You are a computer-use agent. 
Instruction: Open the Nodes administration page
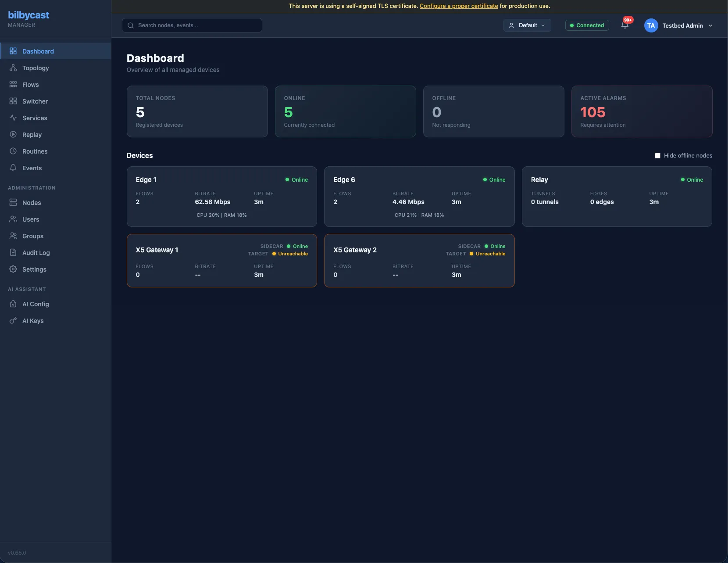coord(55,202)
